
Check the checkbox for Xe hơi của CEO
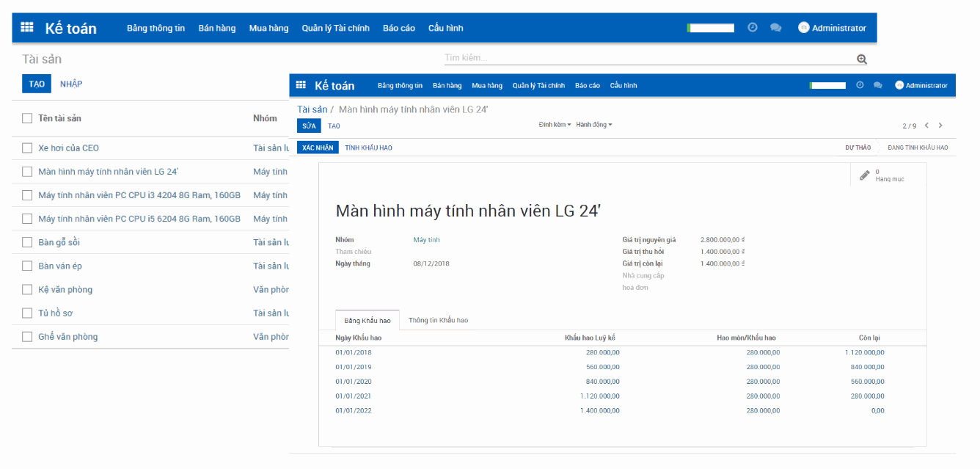(27, 148)
